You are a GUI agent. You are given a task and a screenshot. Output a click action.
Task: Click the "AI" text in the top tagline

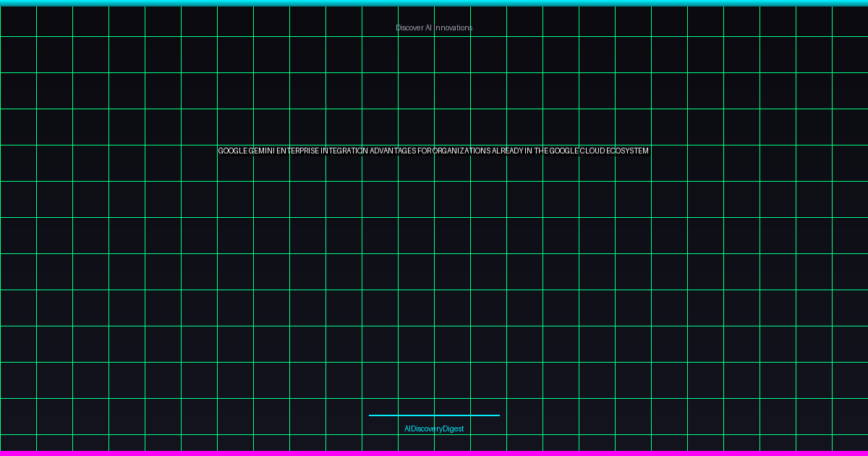click(x=428, y=28)
